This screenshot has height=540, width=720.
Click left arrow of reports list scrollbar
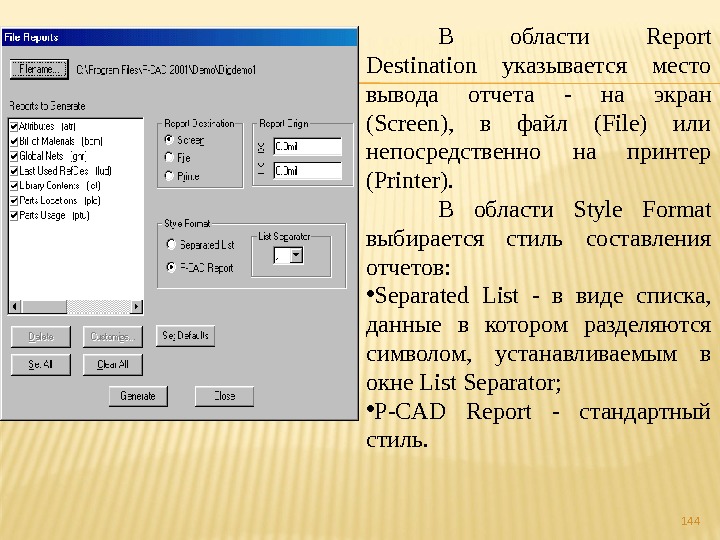click(x=15, y=306)
